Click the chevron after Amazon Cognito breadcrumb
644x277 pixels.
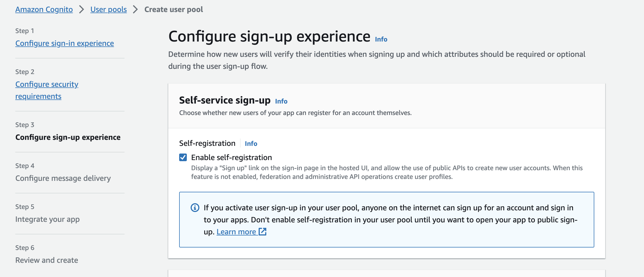click(81, 10)
